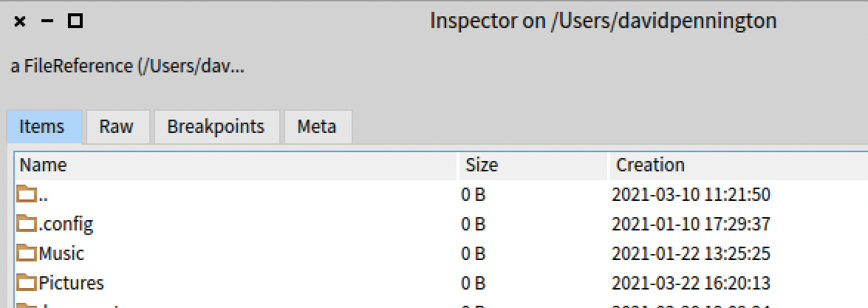Click the Music creation date 2021-01-22 cell
Screen dimensions: 868x308
[x=691, y=253]
